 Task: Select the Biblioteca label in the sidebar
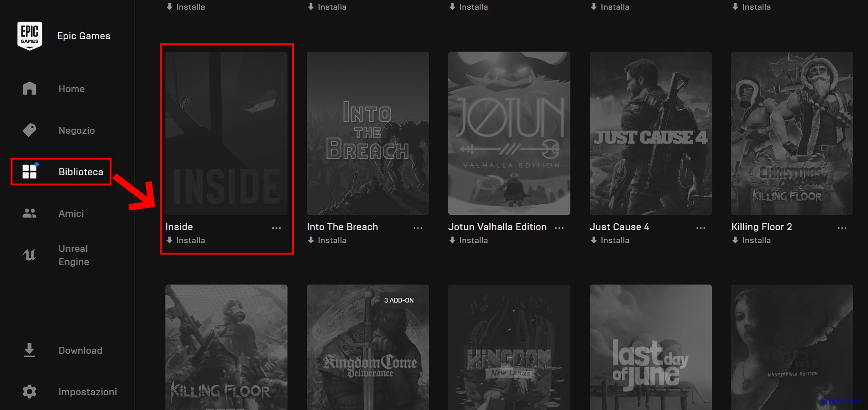pyautogui.click(x=81, y=172)
